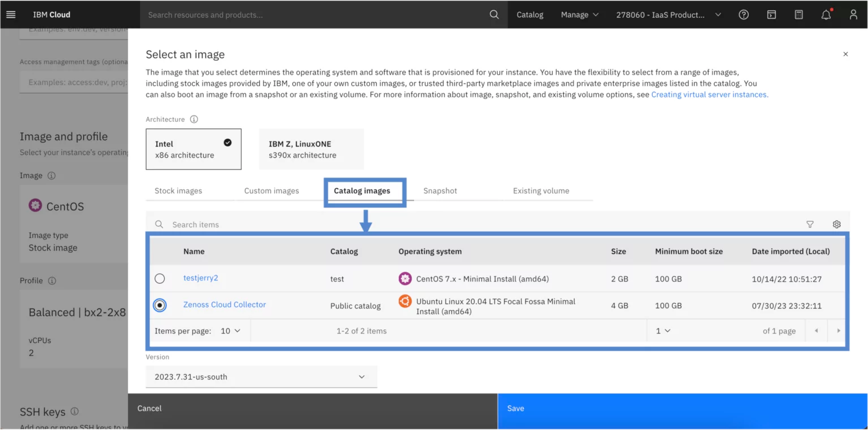868x430 pixels.
Task: Open the Version 2023.7.31-us-south dropdown
Action: [261, 377]
